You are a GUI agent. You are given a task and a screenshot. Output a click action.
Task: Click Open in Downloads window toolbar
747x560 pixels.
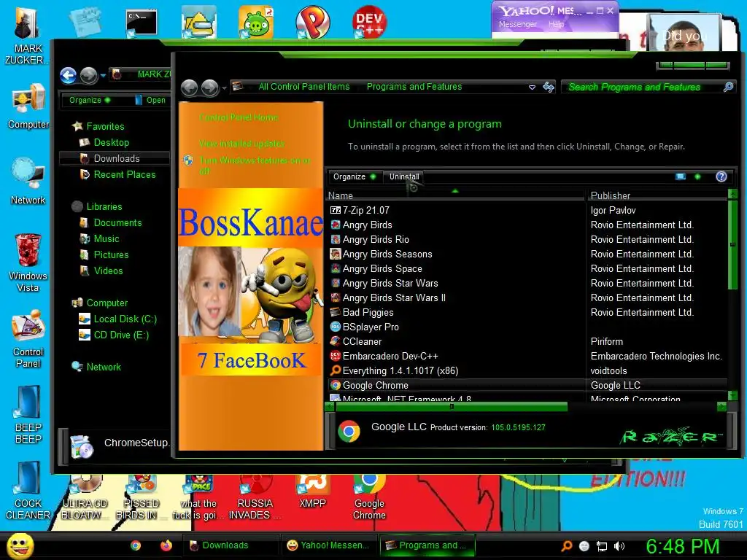[150, 100]
